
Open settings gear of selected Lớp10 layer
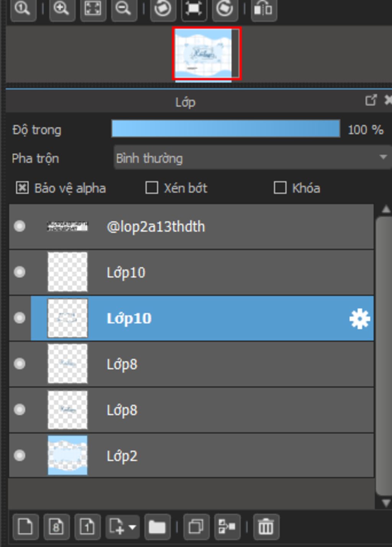coord(359,319)
